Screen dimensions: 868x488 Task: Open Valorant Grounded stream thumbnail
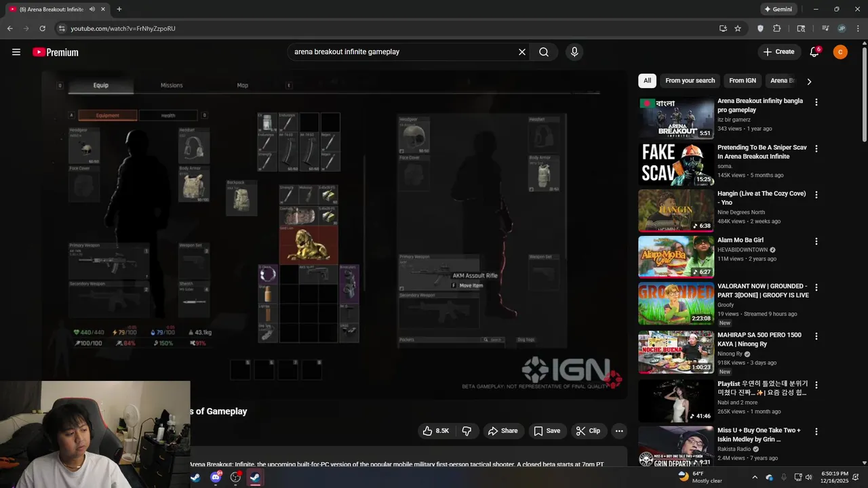[x=675, y=303]
